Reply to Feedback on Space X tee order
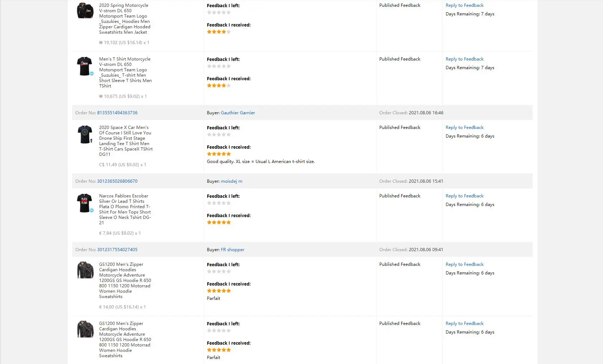The height and width of the screenshot is (364, 603). (x=464, y=128)
